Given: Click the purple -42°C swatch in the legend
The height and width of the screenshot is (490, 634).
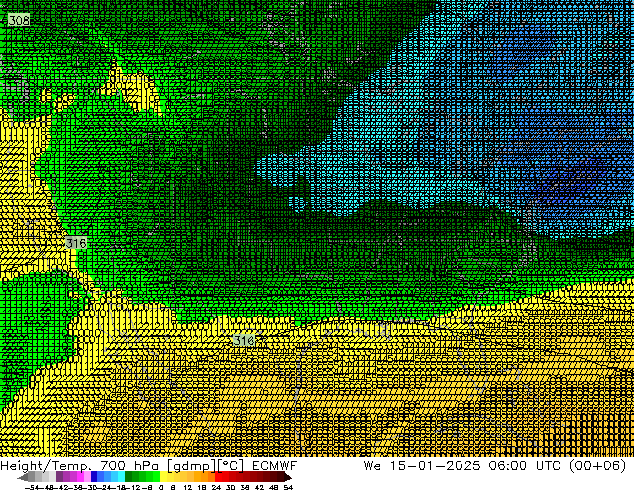Looking at the screenshot, I should 66,476.
